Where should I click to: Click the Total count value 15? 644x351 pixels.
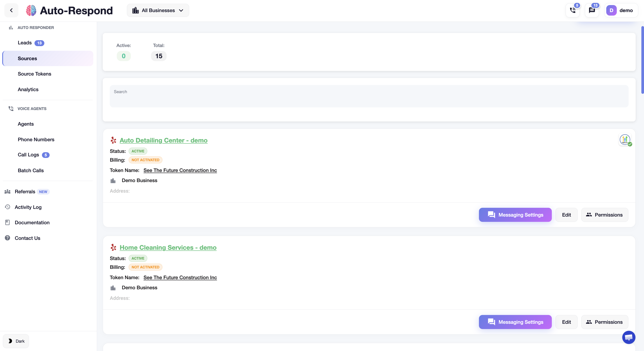159,56
